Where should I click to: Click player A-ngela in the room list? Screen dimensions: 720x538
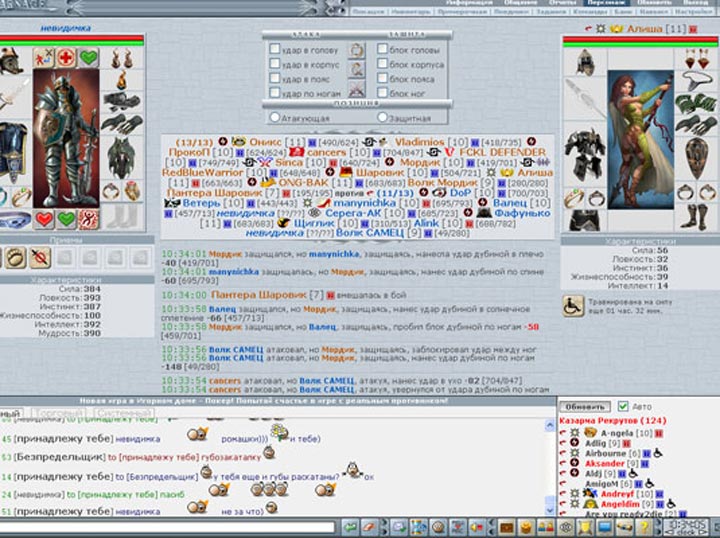click(618, 433)
